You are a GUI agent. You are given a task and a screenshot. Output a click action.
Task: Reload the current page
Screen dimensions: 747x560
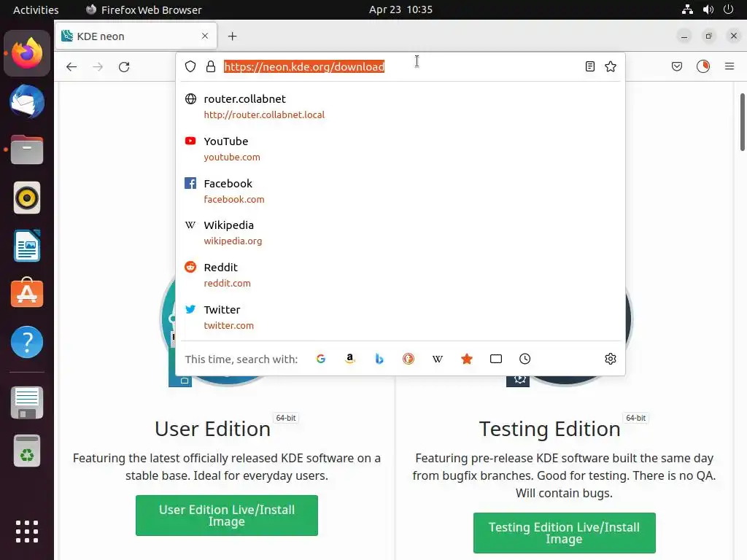[x=124, y=66]
